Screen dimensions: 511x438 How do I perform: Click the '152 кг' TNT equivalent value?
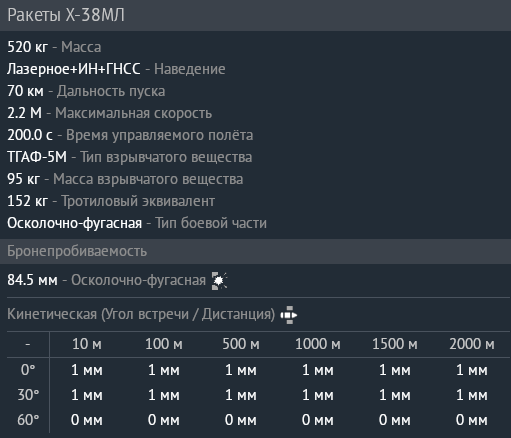coord(28,201)
